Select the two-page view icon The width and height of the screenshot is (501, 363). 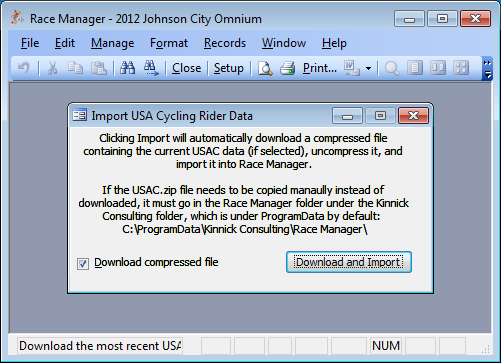(x=438, y=68)
